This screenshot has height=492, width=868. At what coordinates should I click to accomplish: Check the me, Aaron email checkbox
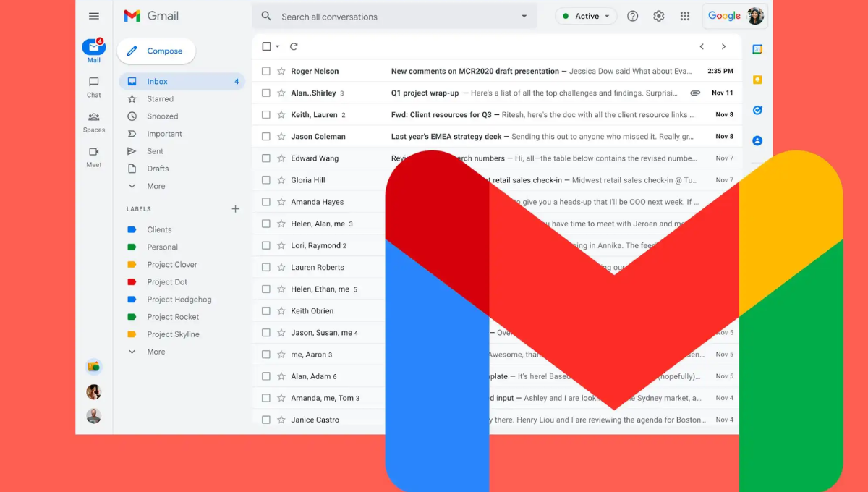pyautogui.click(x=266, y=355)
